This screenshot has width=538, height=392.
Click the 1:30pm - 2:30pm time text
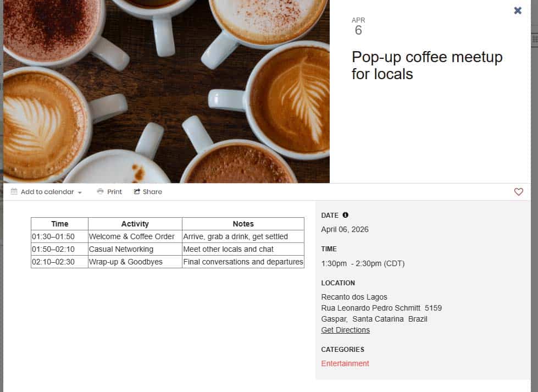pyautogui.click(x=363, y=263)
